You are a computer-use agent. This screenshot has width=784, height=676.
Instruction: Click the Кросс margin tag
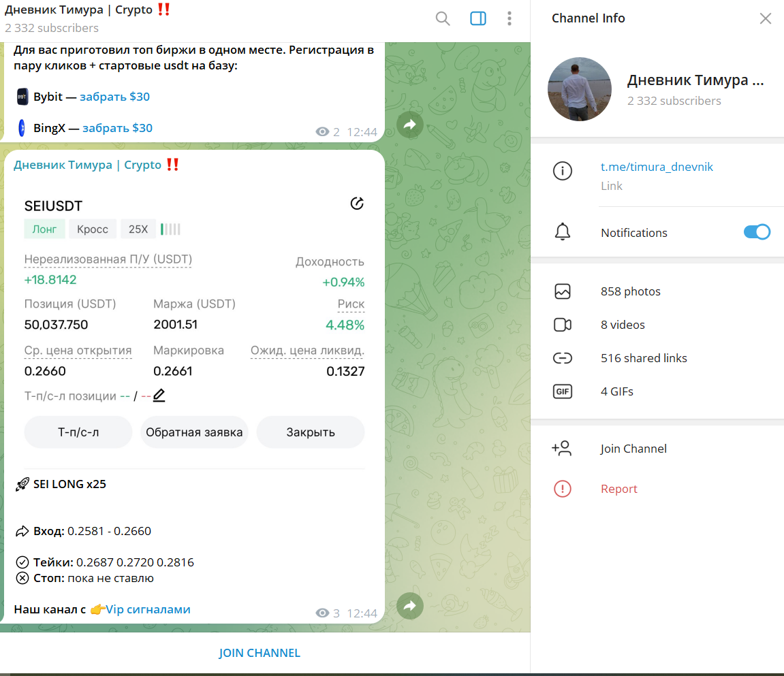pyautogui.click(x=93, y=229)
